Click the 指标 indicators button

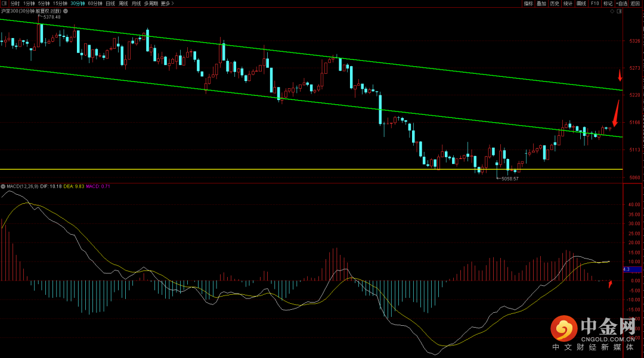pos(528,4)
